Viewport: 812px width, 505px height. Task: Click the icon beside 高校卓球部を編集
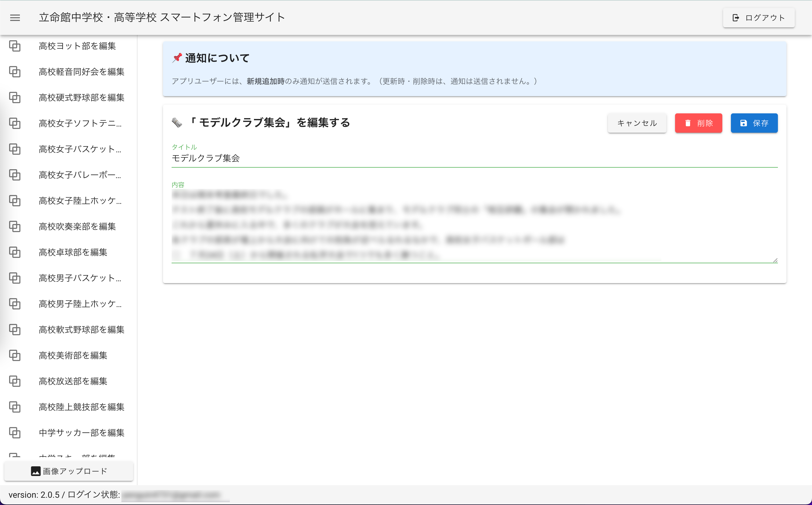[15, 252]
